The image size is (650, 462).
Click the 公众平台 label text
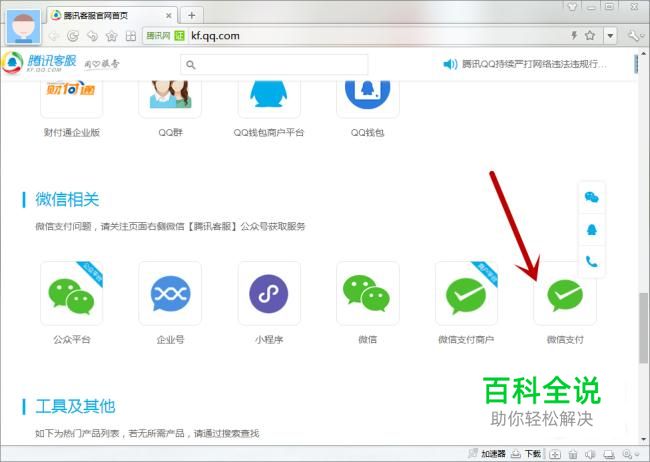[71, 340]
